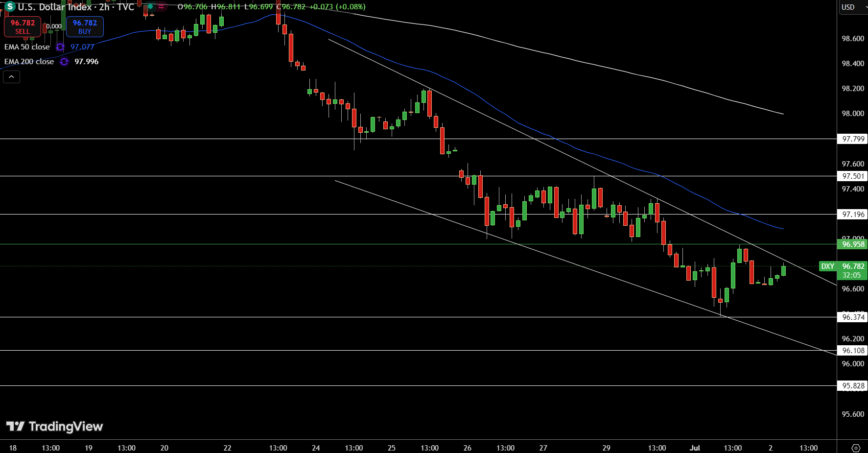Screen dimensions: 868x453
Task: Click the change value +0.073 (+0.08%)
Action: click(x=337, y=7)
